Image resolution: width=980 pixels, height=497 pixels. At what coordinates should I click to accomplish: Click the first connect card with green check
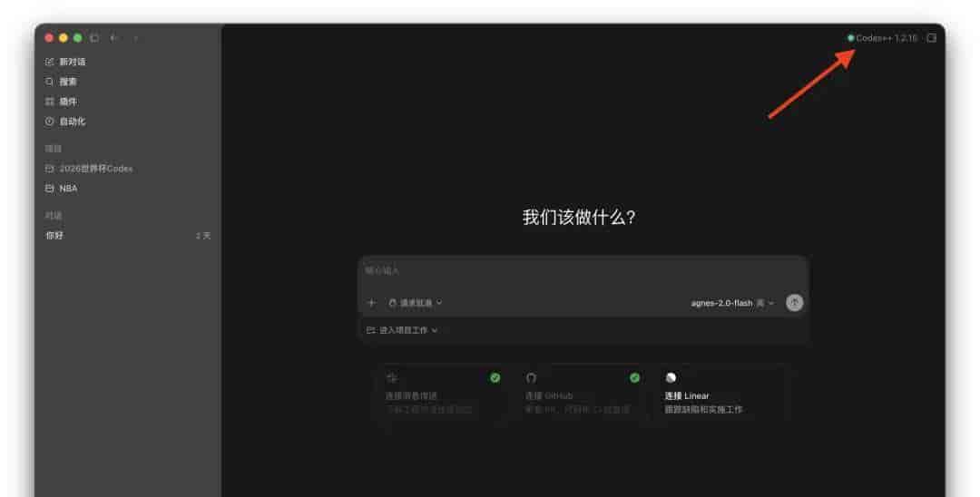click(x=443, y=394)
